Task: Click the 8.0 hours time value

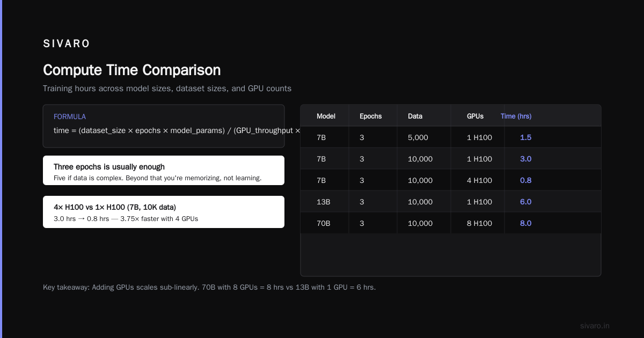Action: (x=525, y=223)
